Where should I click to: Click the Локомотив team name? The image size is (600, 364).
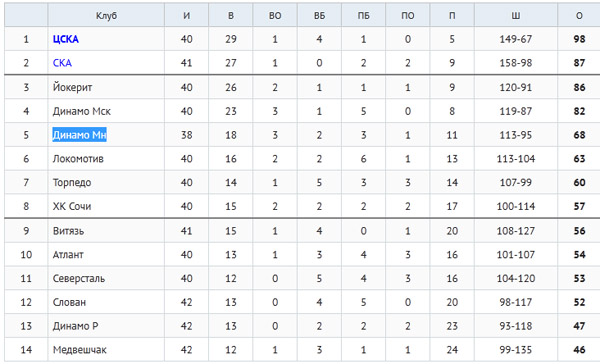78,158
